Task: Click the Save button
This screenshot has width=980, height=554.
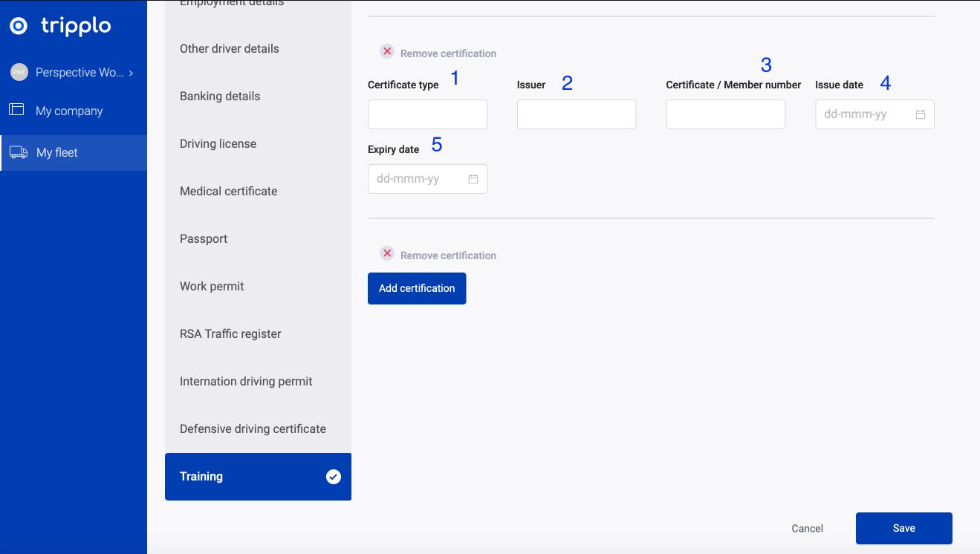Action: [x=903, y=528]
